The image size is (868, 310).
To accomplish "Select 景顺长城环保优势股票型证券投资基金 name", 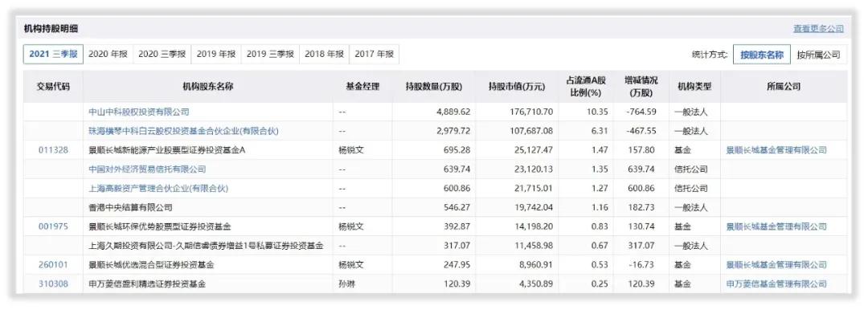I will point(159,226).
